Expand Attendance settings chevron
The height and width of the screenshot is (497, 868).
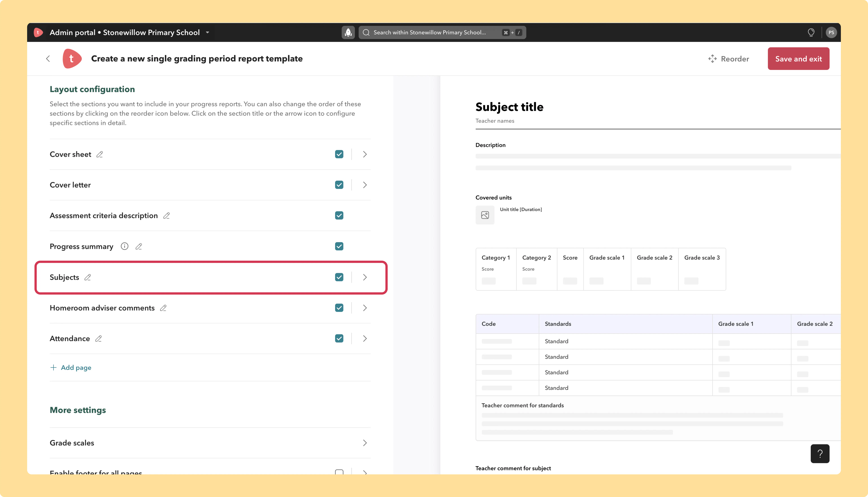point(365,339)
